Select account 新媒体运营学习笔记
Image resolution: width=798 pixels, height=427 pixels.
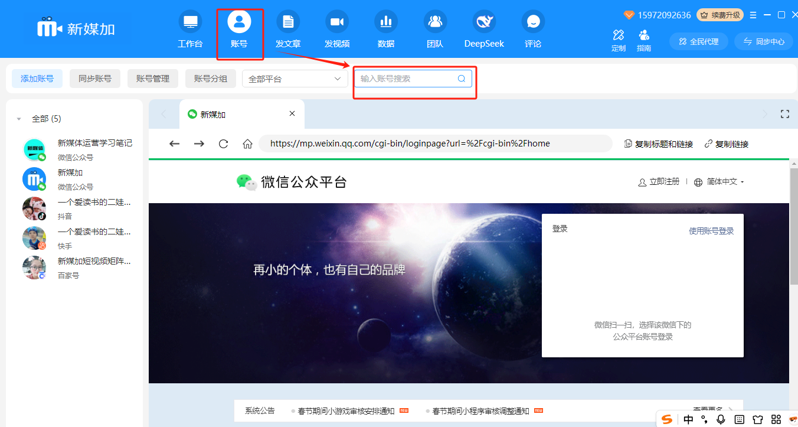75,150
